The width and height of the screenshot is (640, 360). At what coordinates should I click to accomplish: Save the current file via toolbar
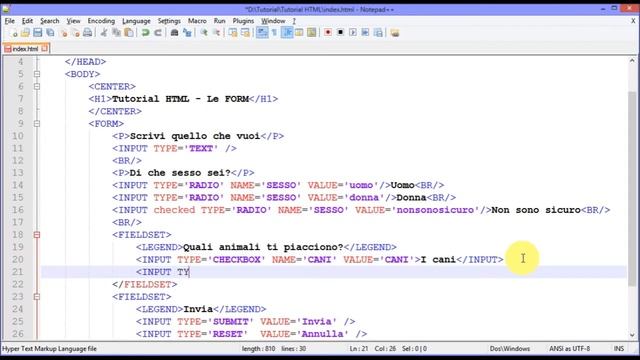pos(38,33)
